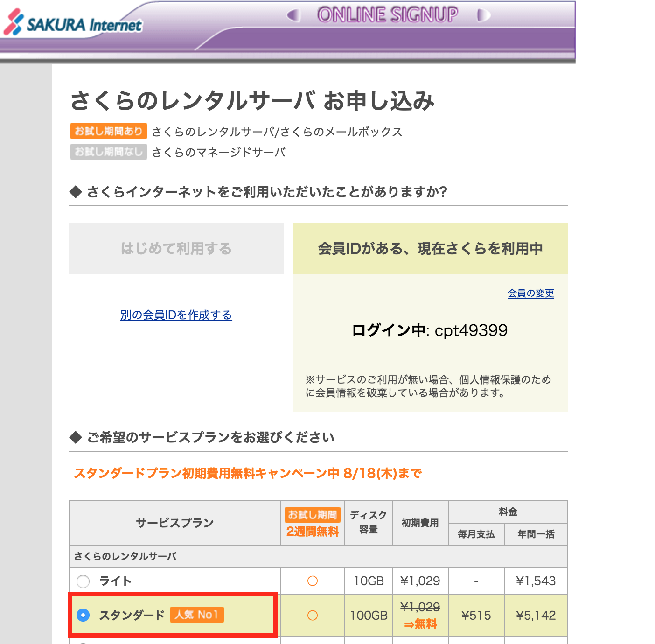Click the 料金 column group header
655x644 pixels.
click(508, 512)
